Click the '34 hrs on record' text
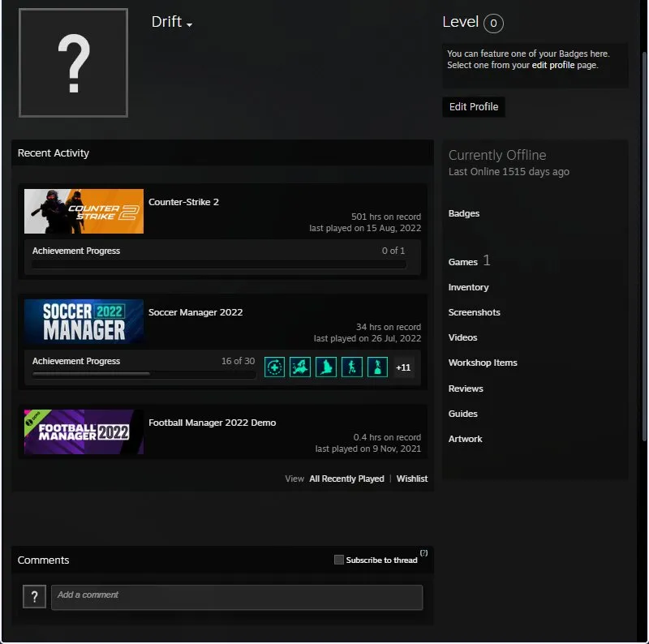Image resolution: width=649 pixels, height=644 pixels. pyautogui.click(x=389, y=328)
